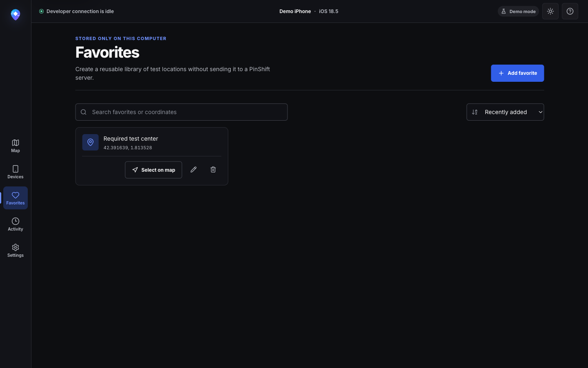Toggle the light/dark theme sun icon
The height and width of the screenshot is (368, 588).
coord(550,11)
